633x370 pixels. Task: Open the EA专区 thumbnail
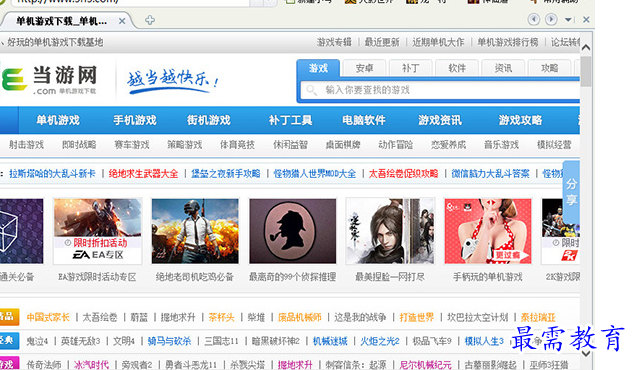click(97, 231)
